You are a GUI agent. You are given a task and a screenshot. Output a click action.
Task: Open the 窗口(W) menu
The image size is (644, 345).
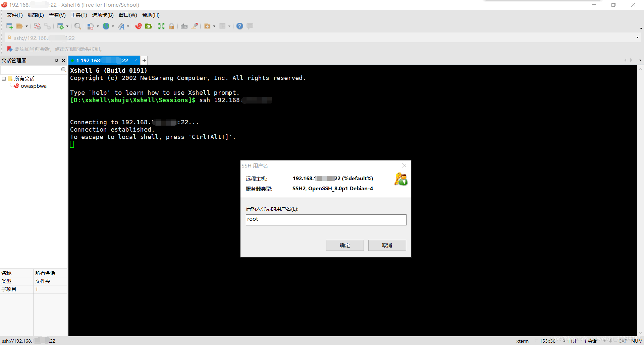click(x=128, y=15)
